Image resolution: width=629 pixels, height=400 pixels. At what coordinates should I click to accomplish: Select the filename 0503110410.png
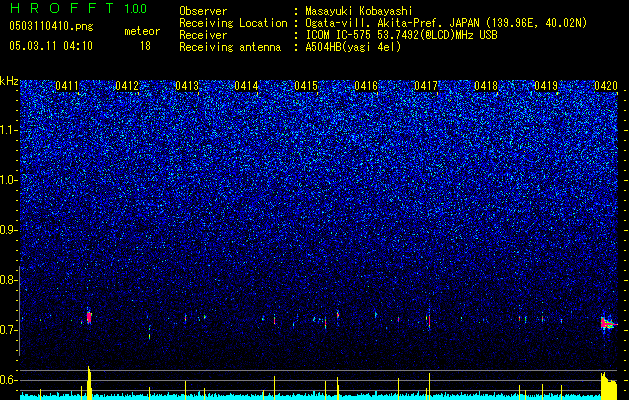pyautogui.click(x=51, y=26)
